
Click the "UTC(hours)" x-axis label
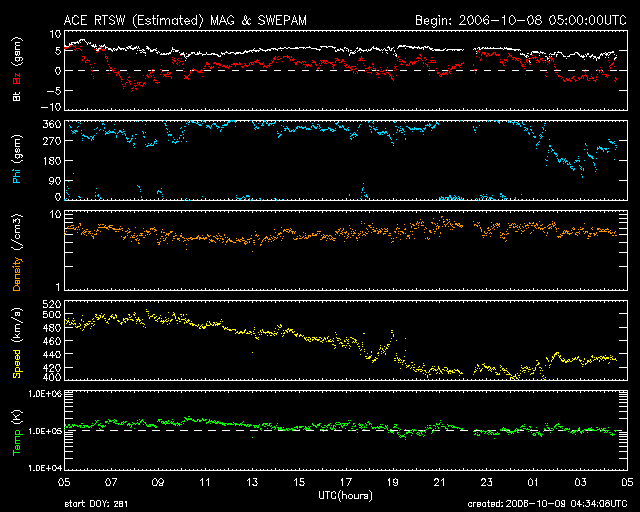345,496
